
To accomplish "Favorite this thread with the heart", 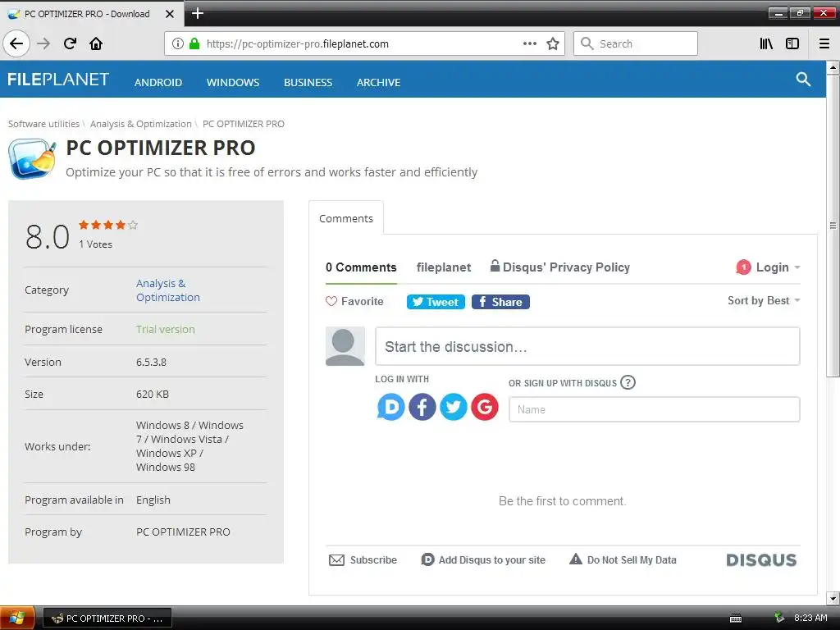I will (x=331, y=301).
